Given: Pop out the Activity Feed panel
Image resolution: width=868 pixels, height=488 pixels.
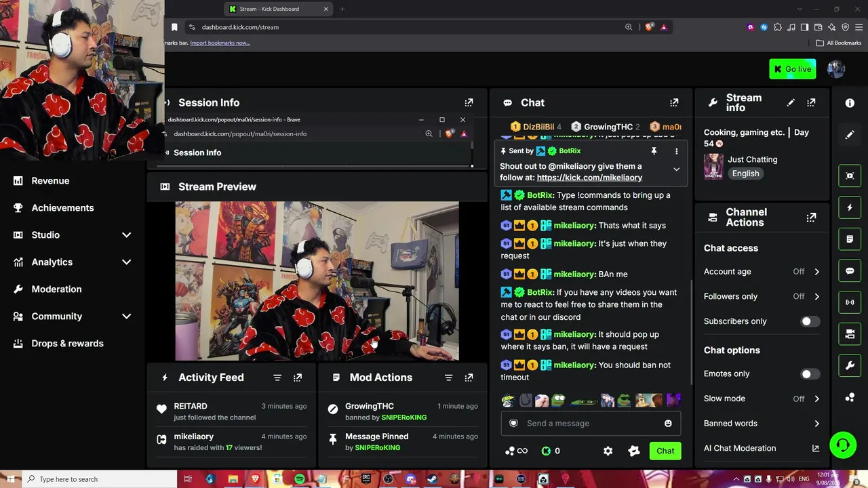Looking at the screenshot, I should (298, 378).
